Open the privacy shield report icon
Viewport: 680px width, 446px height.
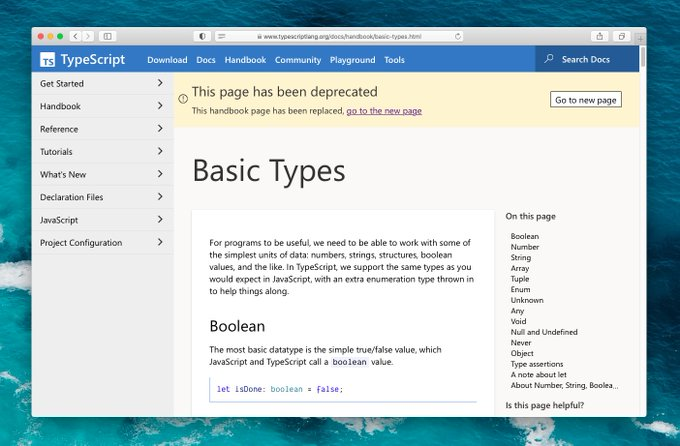(x=202, y=36)
